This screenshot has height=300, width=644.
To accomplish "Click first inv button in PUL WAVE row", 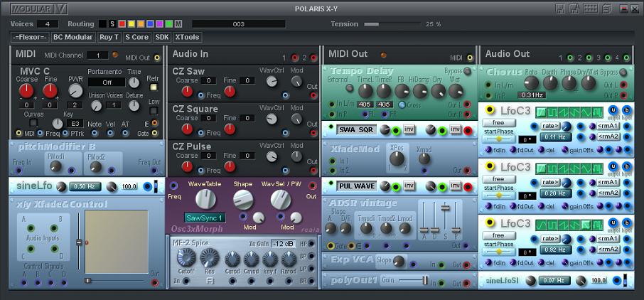I will click(409, 186).
